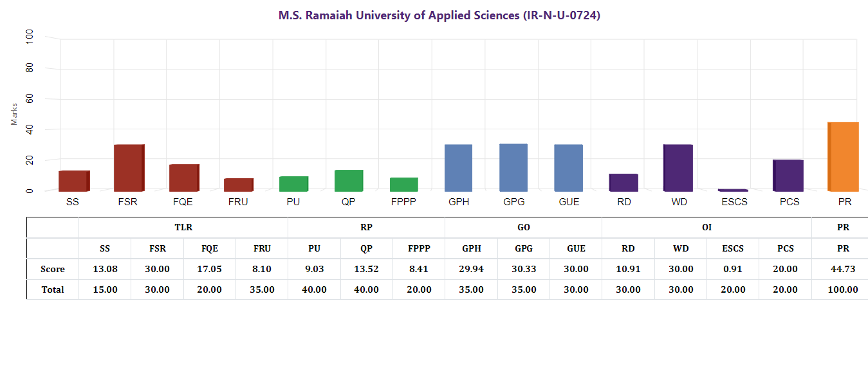Select the RP group header in table

tap(366, 228)
